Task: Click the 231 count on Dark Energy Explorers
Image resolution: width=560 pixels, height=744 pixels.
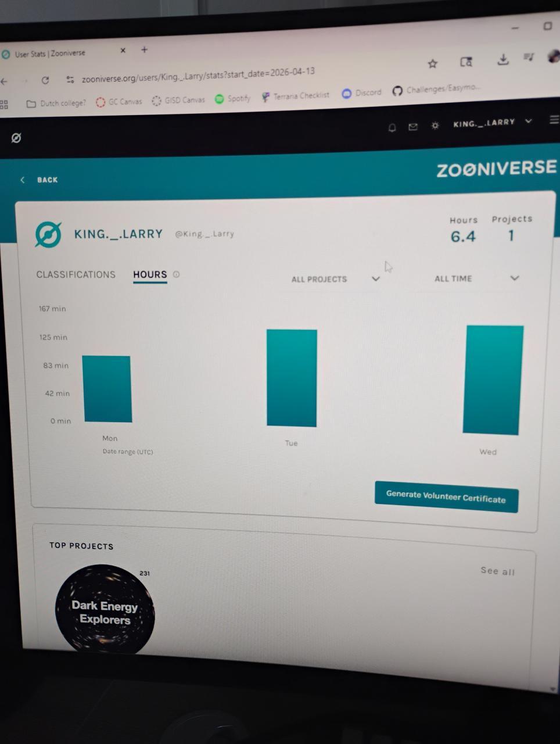Action: [x=145, y=573]
